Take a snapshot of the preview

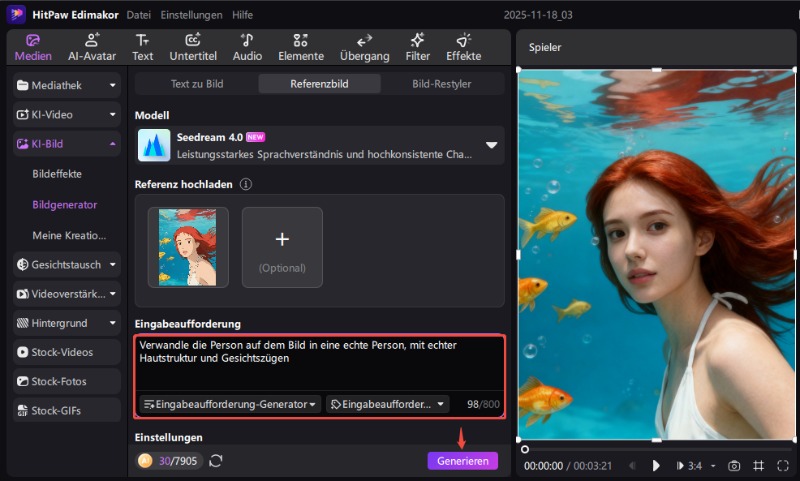point(734,465)
